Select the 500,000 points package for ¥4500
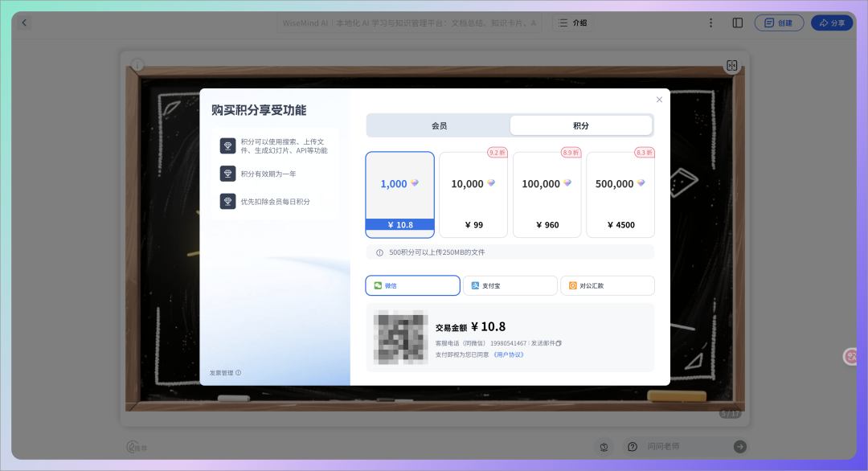This screenshot has width=868, height=471. (x=620, y=195)
